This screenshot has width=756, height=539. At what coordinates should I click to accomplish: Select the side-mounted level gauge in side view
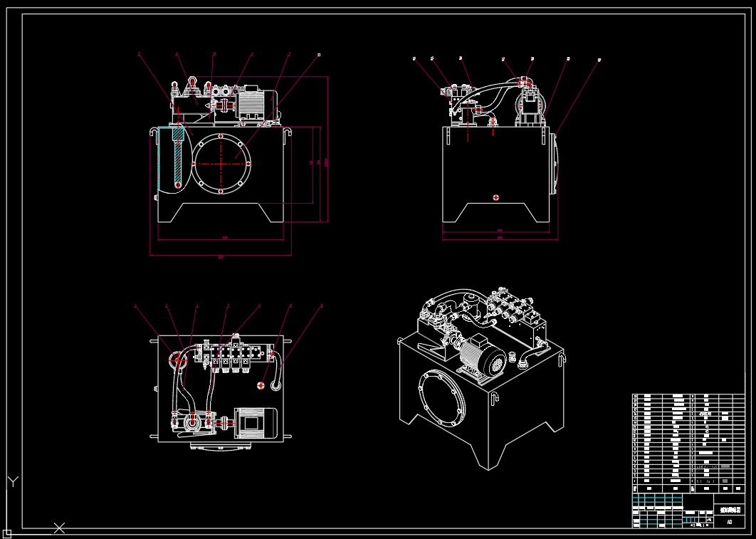[x=555, y=164]
